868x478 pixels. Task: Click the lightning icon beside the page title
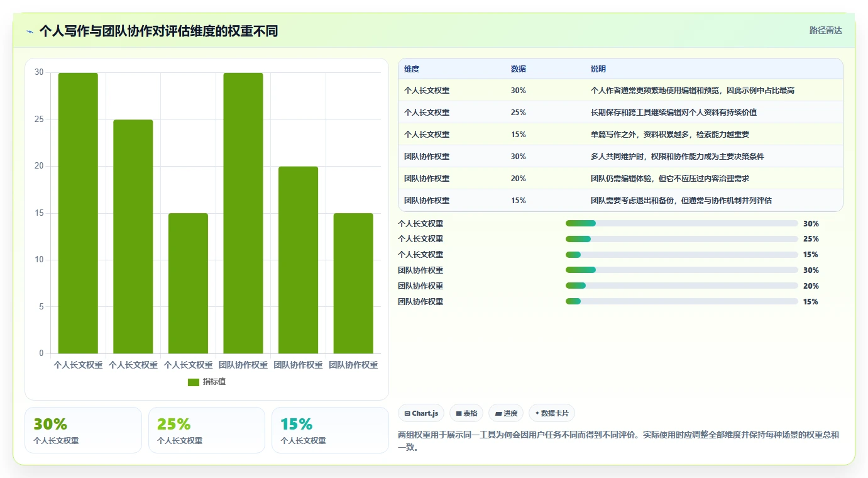30,31
